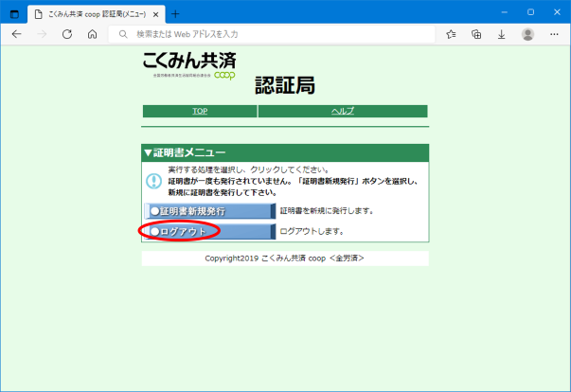Open the tab actions icon beside the tab
The width and height of the screenshot is (571, 392).
click(14, 14)
